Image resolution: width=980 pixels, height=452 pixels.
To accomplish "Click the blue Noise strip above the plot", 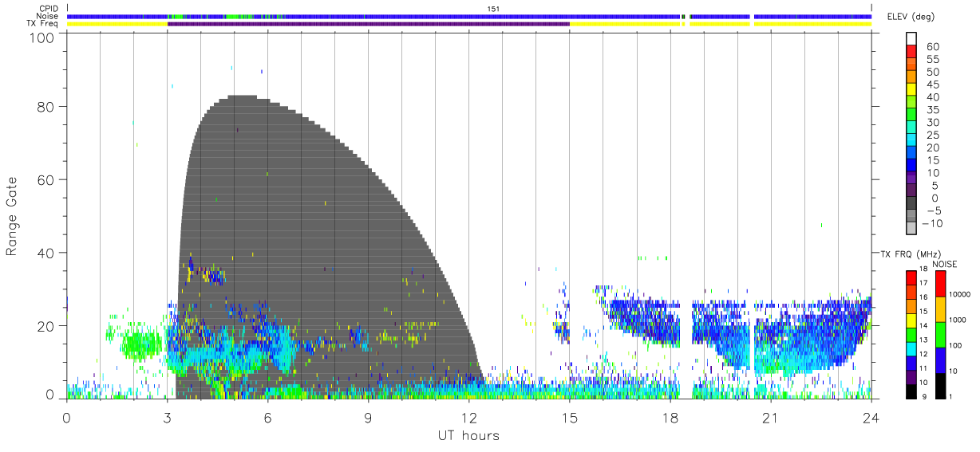I will (469, 16).
